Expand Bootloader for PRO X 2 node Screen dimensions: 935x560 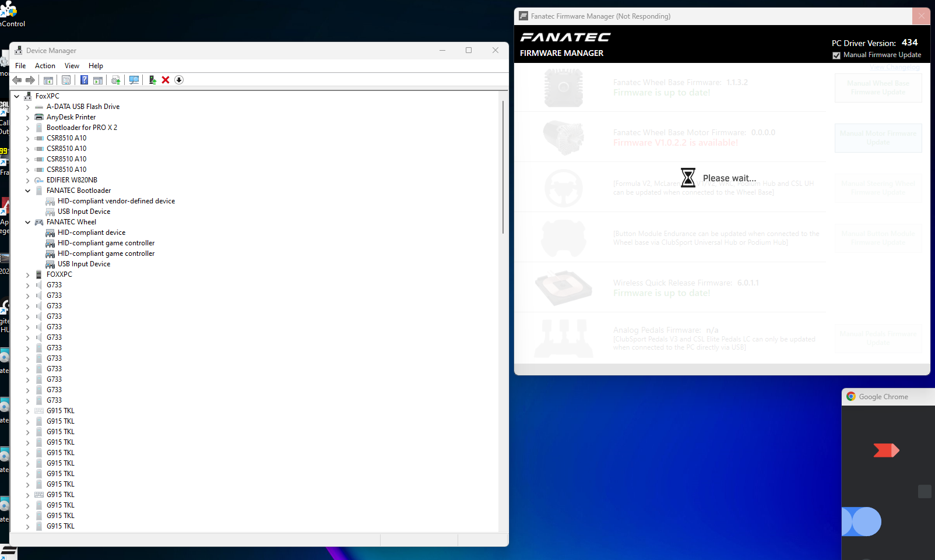[27, 128]
